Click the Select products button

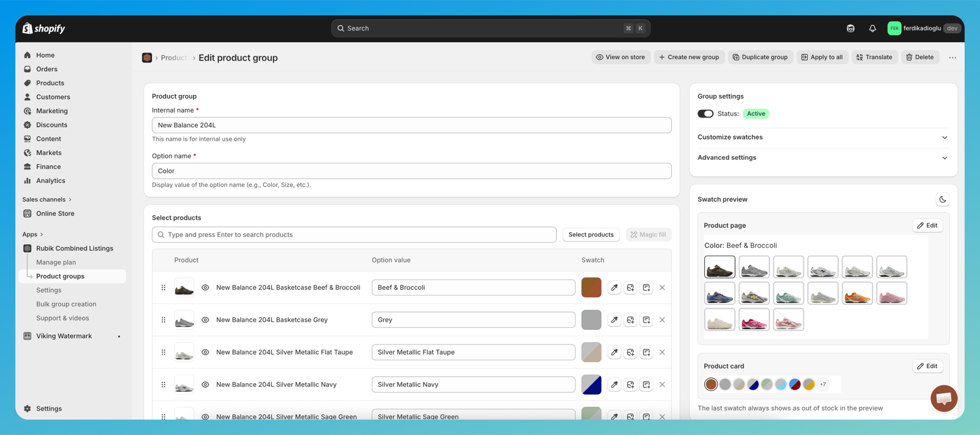591,235
